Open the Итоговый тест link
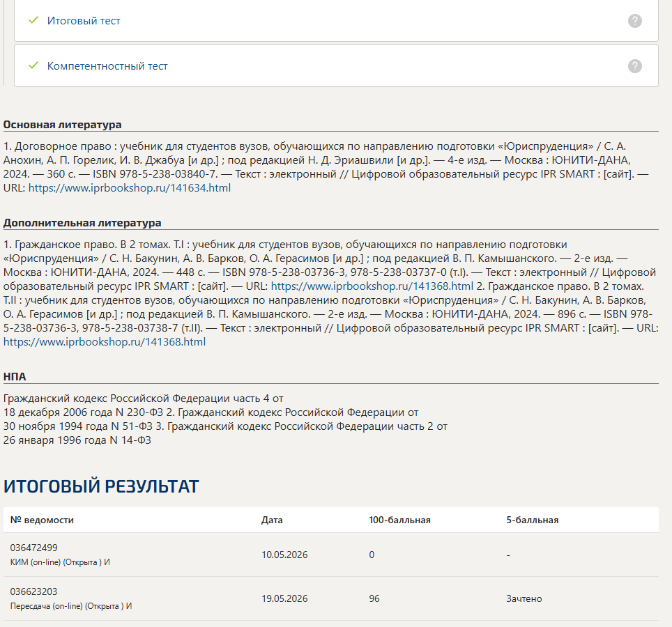Image resolution: width=672 pixels, height=627 pixels. pos(84,21)
